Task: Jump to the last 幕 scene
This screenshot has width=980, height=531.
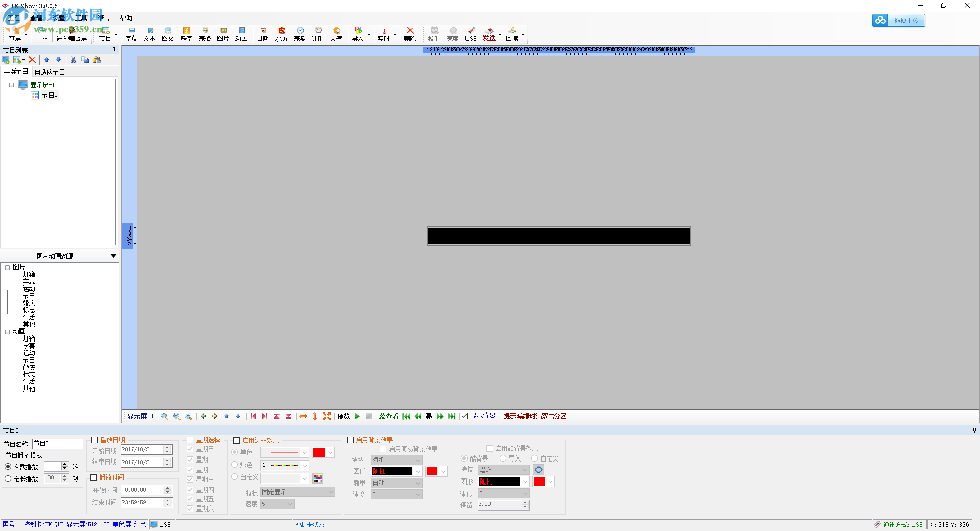Action: click(x=452, y=416)
